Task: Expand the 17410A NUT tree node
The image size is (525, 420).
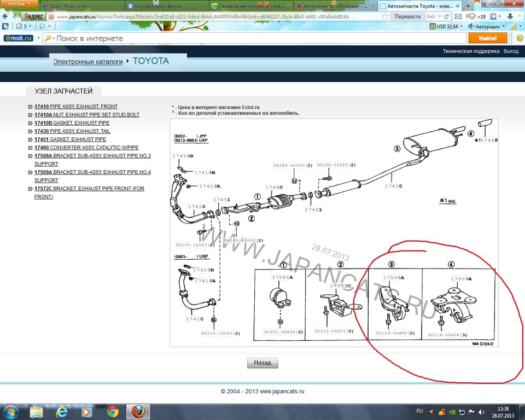Action: [30, 115]
